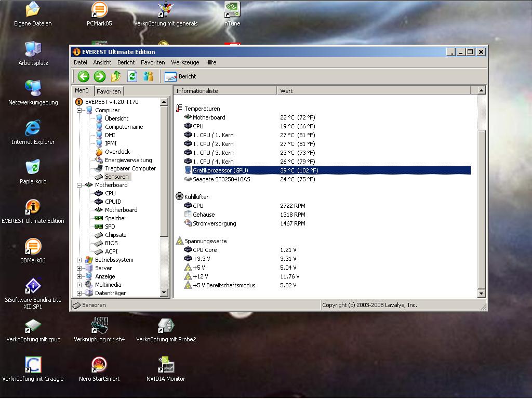532x399 pixels.
Task: Open the Bericht menu in the menu bar
Action: pyautogui.click(x=126, y=62)
